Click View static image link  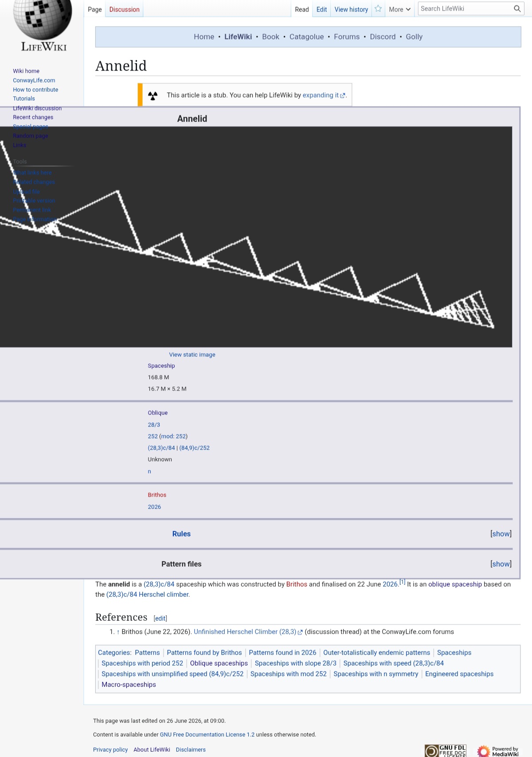coord(192,355)
